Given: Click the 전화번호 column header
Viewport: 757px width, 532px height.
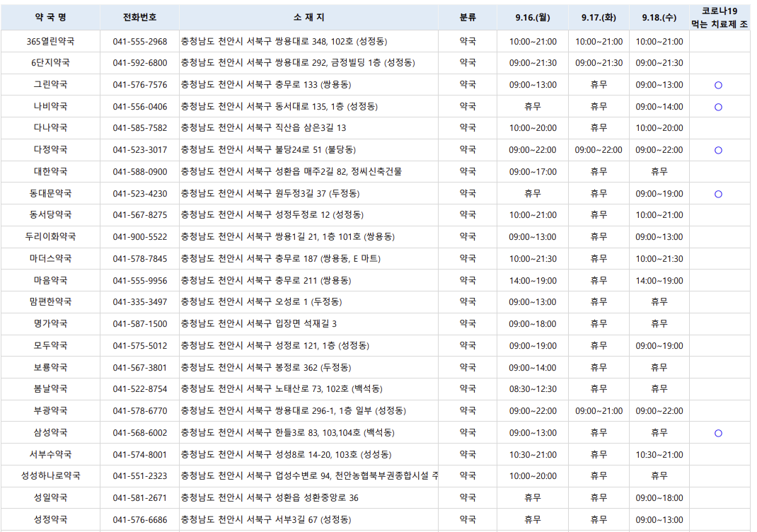Looking at the screenshot, I should coord(138,16).
